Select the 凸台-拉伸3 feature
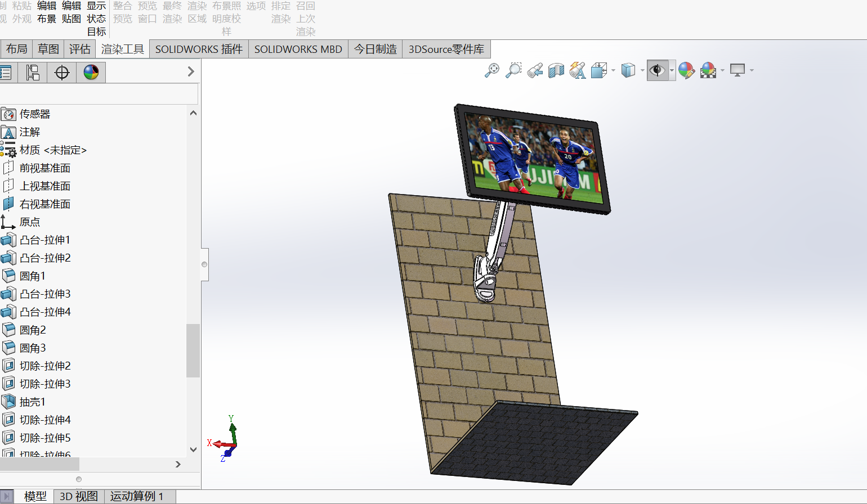This screenshot has height=504, width=867. click(36, 294)
